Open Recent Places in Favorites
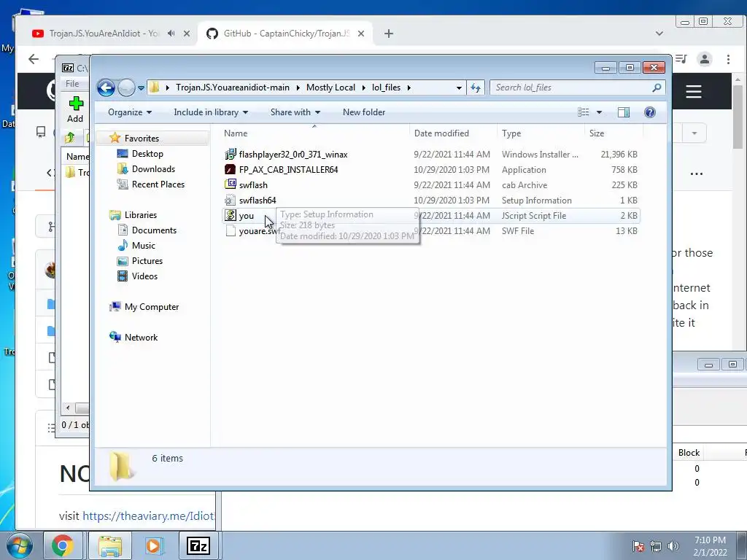This screenshot has height=560, width=747. tap(158, 184)
